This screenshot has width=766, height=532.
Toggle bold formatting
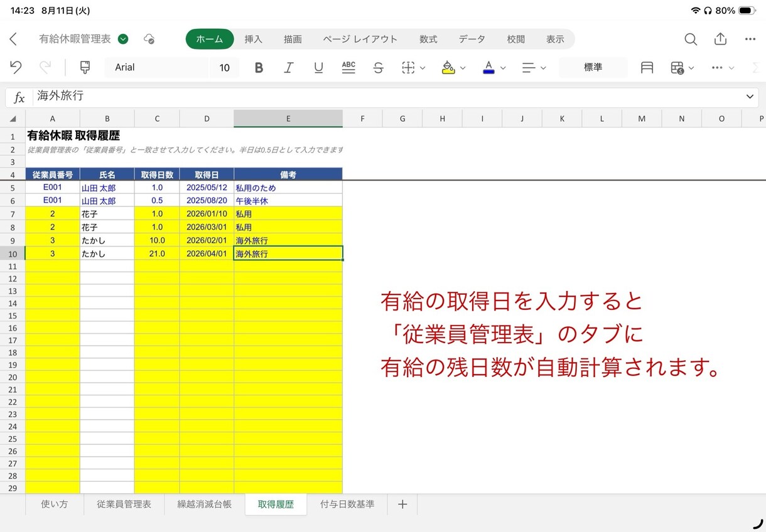click(259, 68)
